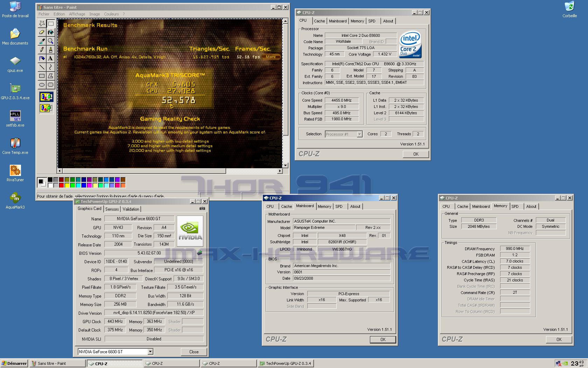Activate the Magnifier tool in Paint
The width and height of the screenshot is (588, 368).
click(x=51, y=41)
